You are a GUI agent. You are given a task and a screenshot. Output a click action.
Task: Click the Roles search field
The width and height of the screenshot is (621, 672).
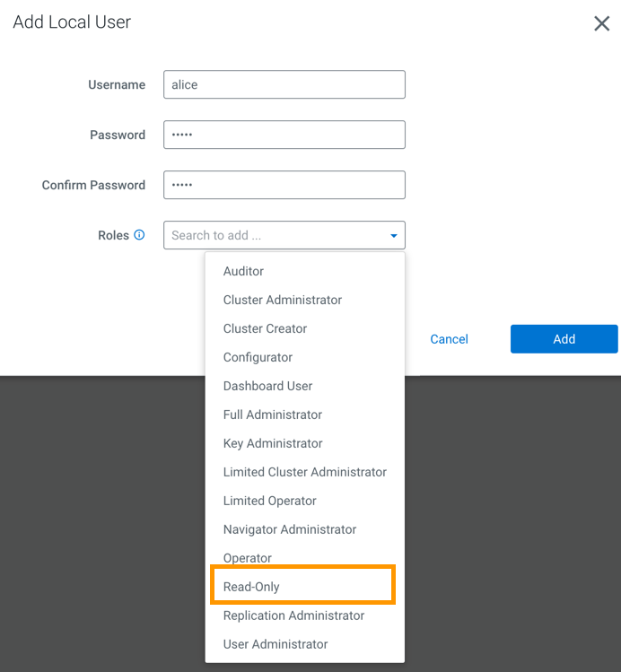point(274,235)
